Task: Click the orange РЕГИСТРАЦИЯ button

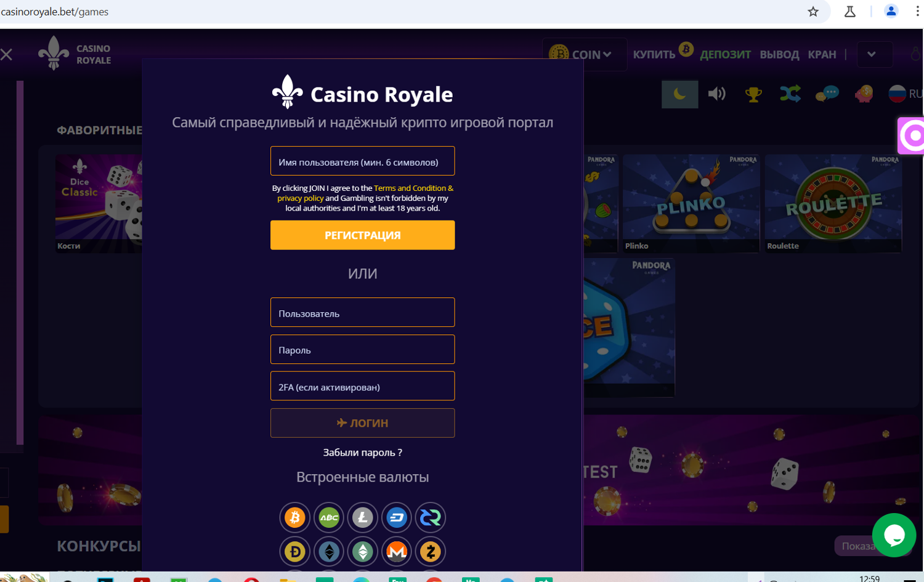Action: coord(362,235)
